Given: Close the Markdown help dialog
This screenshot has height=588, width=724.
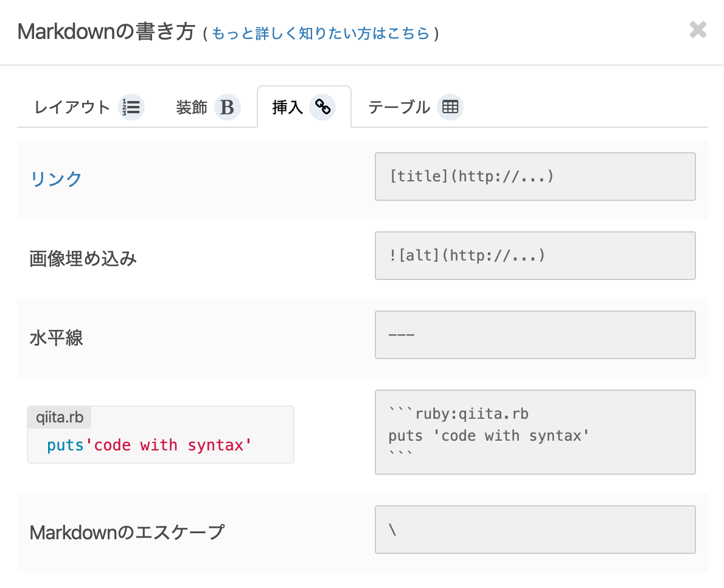Looking at the screenshot, I should click(698, 30).
